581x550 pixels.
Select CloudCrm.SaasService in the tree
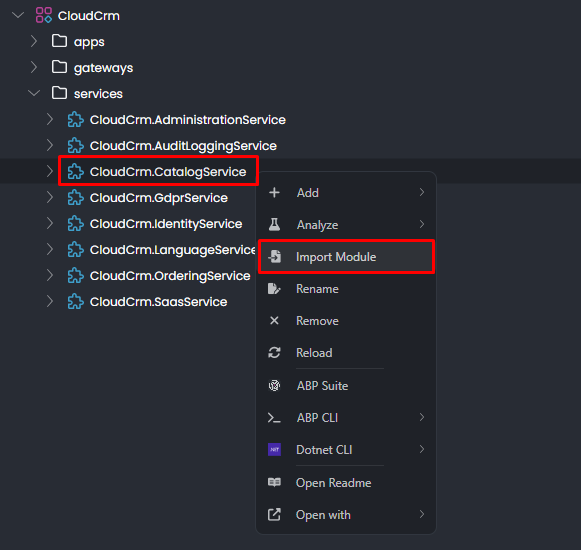[158, 302]
